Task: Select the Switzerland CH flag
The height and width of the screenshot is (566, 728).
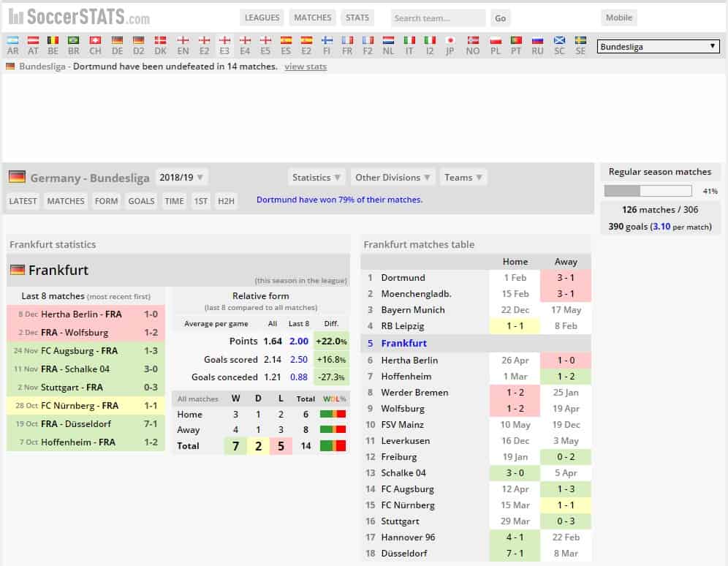Action: (95, 40)
